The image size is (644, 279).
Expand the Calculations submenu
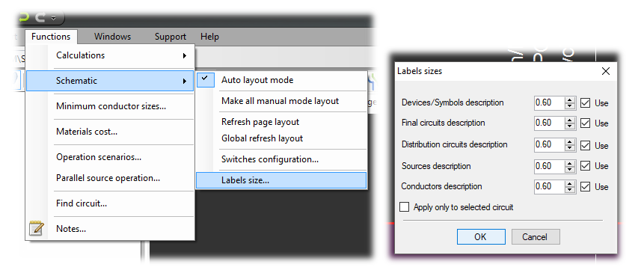point(110,55)
